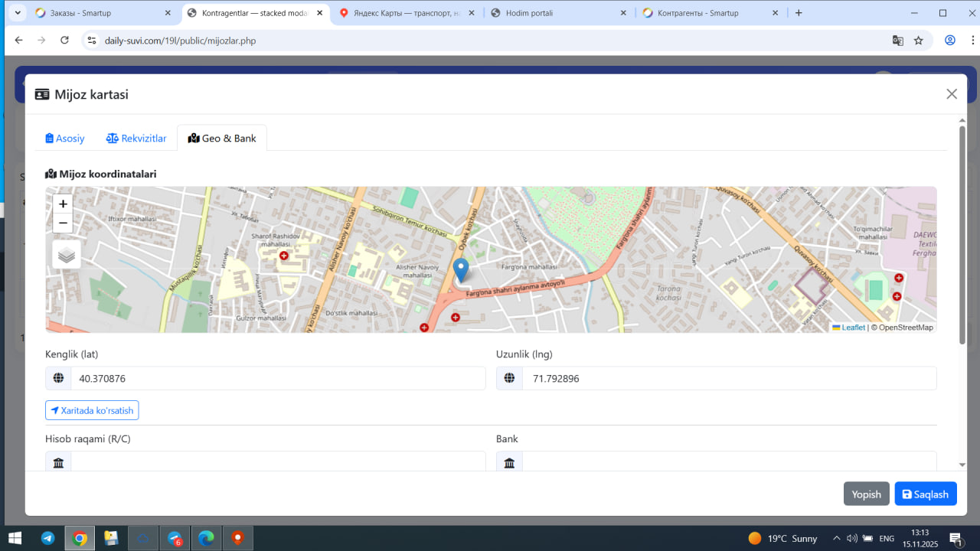Click the bank icon beside Hisob raqami field

(58, 462)
